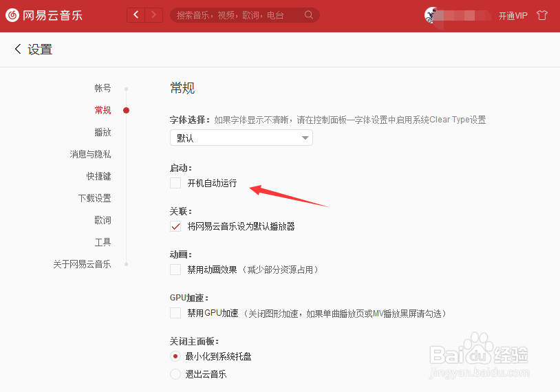Click the 设置 page title
Image resolution: width=560 pixels, height=392 pixels.
click(x=40, y=50)
